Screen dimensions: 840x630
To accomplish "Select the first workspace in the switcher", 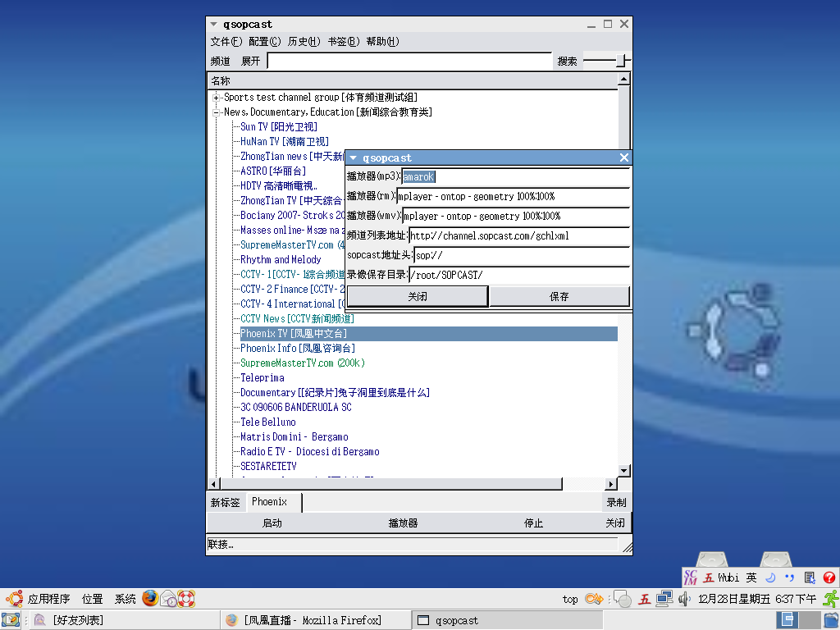I will pyautogui.click(x=787, y=620).
